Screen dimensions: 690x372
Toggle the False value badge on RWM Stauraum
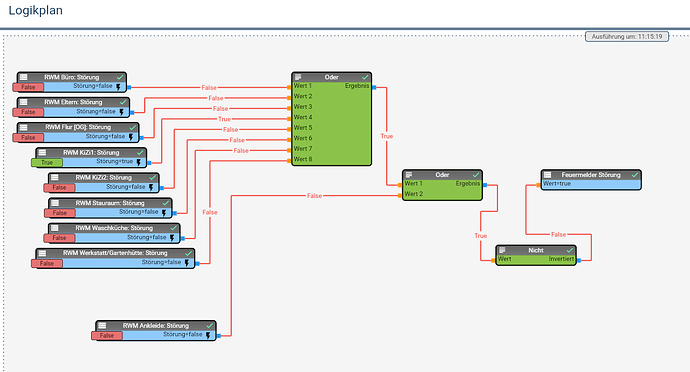(59, 213)
